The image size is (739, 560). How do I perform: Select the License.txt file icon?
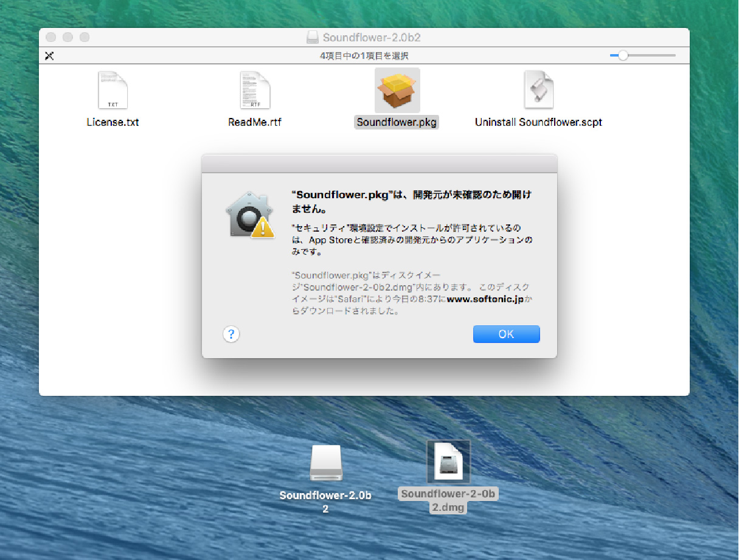point(113,90)
